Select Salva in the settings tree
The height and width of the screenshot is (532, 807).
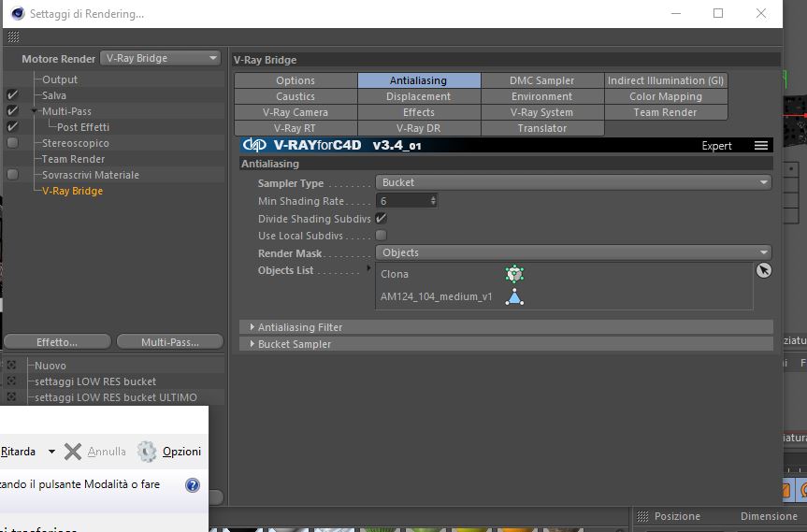tap(54, 95)
